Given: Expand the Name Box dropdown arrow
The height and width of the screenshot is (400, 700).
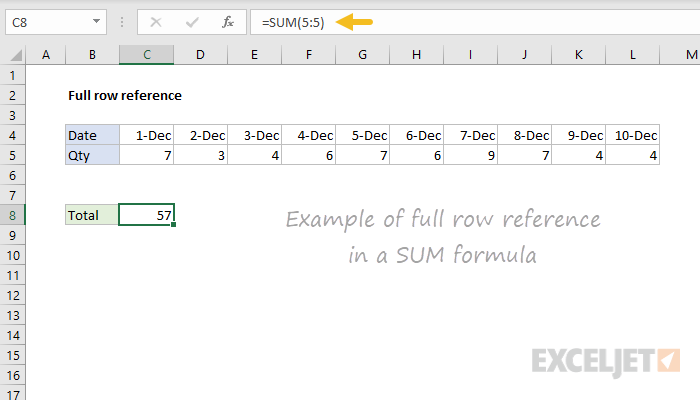Looking at the screenshot, I should (x=96, y=21).
